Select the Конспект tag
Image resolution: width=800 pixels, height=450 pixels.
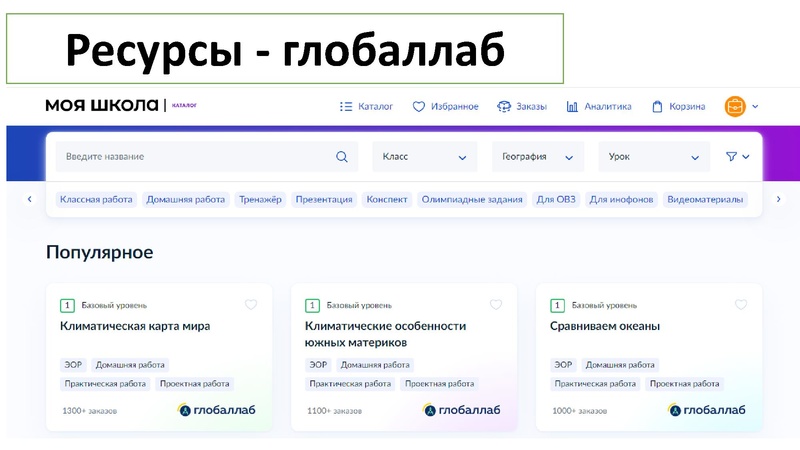[x=387, y=199]
